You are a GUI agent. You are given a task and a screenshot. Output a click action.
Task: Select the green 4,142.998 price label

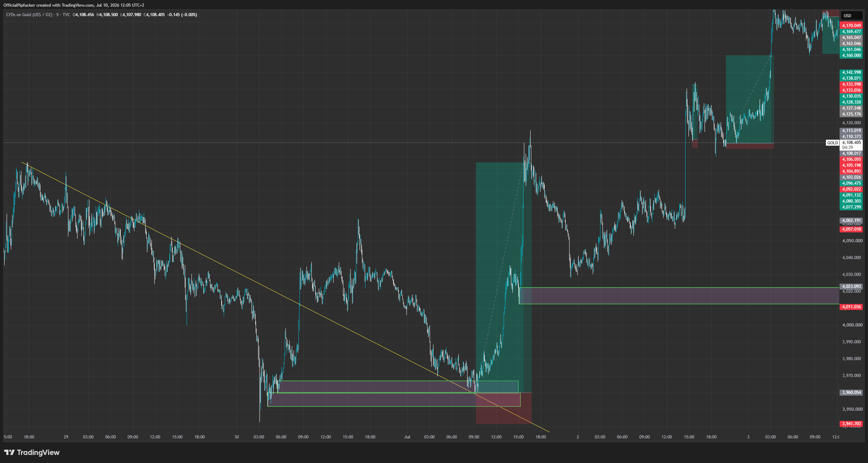click(851, 72)
